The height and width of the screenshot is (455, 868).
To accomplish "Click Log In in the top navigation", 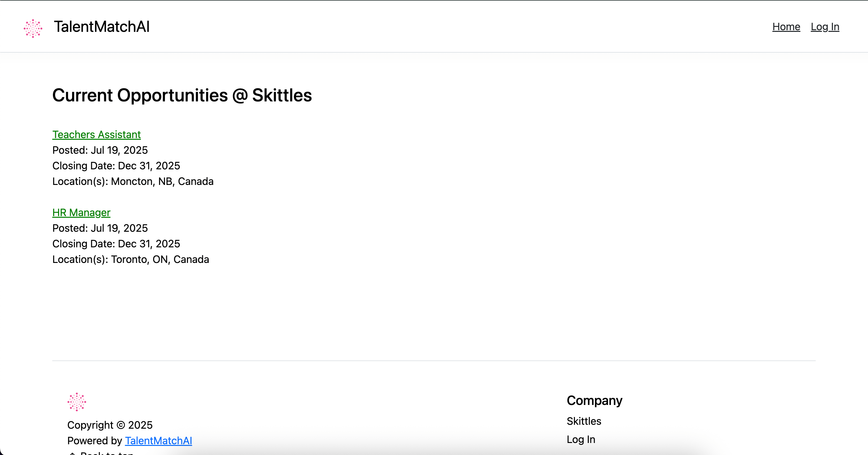I will pyautogui.click(x=825, y=27).
